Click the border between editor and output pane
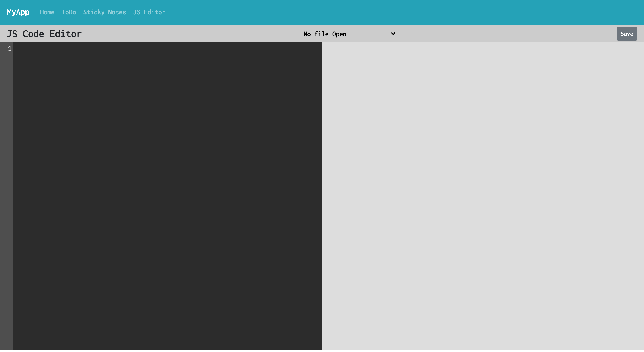The image size is (644, 352). (x=322, y=196)
